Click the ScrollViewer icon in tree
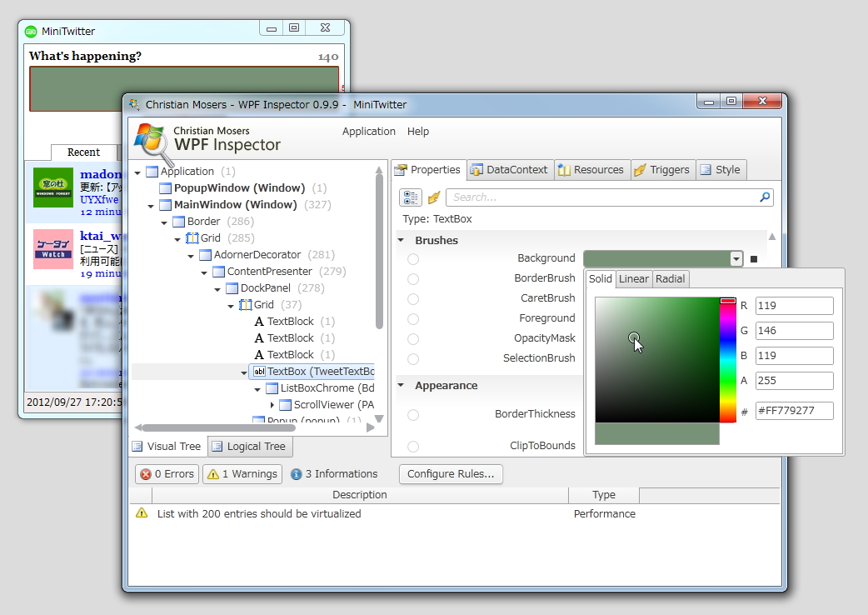Viewport: 868px width, 615px height. point(285,405)
